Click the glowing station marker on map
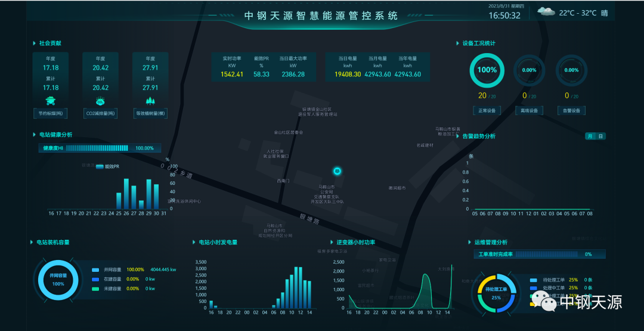Screen dimensions: 644x331 (x=337, y=171)
